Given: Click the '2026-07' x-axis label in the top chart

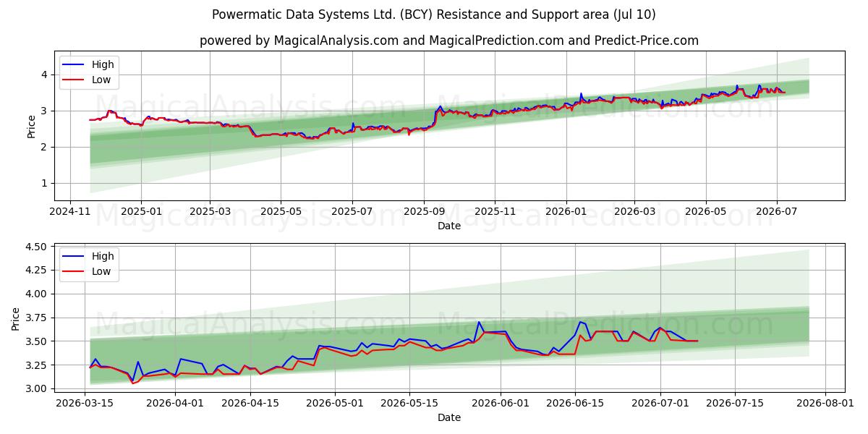Looking at the screenshot, I should click(777, 212).
